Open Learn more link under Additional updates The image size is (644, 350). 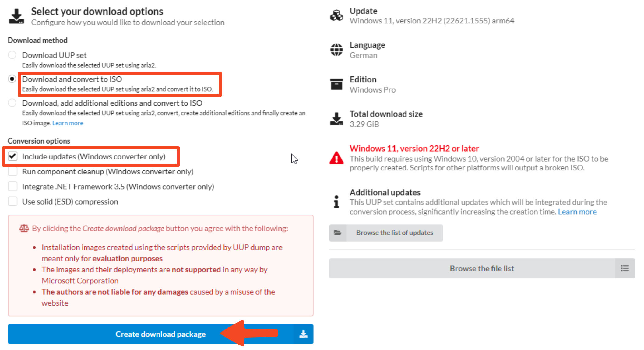tap(577, 212)
